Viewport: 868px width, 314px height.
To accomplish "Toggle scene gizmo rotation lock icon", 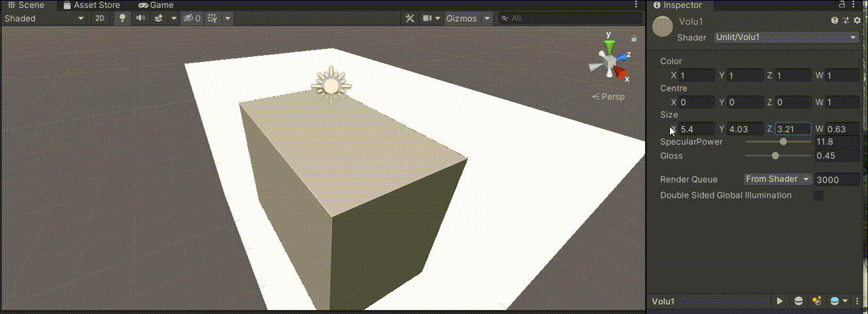I will (x=633, y=39).
